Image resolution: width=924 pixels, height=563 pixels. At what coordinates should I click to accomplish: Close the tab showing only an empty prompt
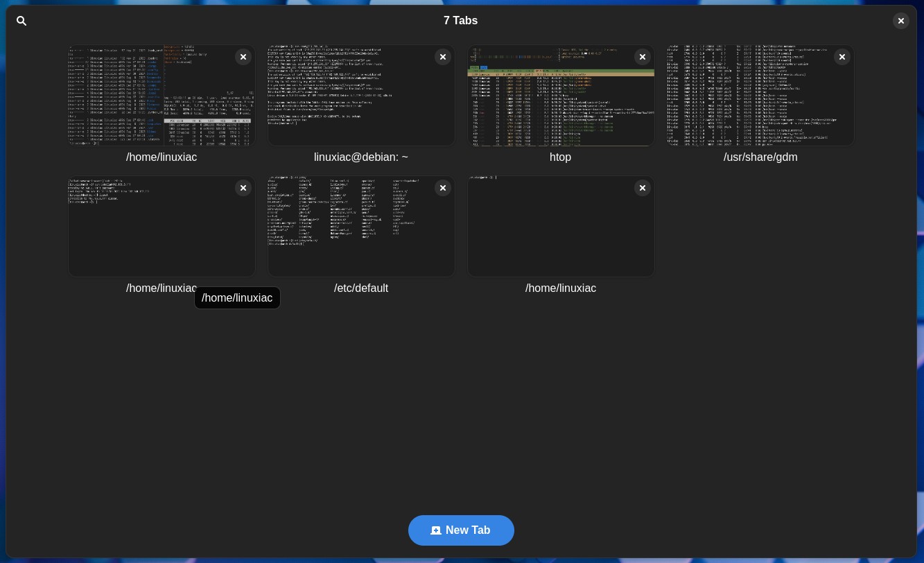643,188
